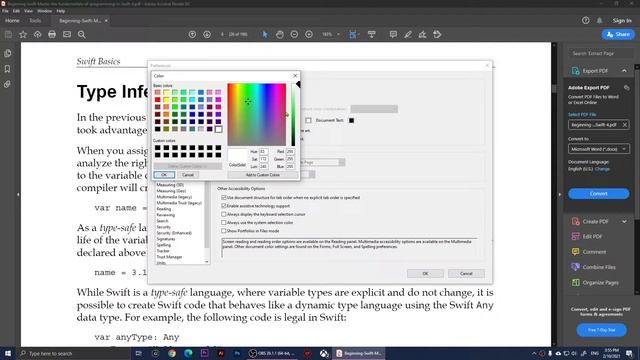This screenshot has width=640, height=360.
Task: Open the Organize Pages tool
Action: coord(600,282)
